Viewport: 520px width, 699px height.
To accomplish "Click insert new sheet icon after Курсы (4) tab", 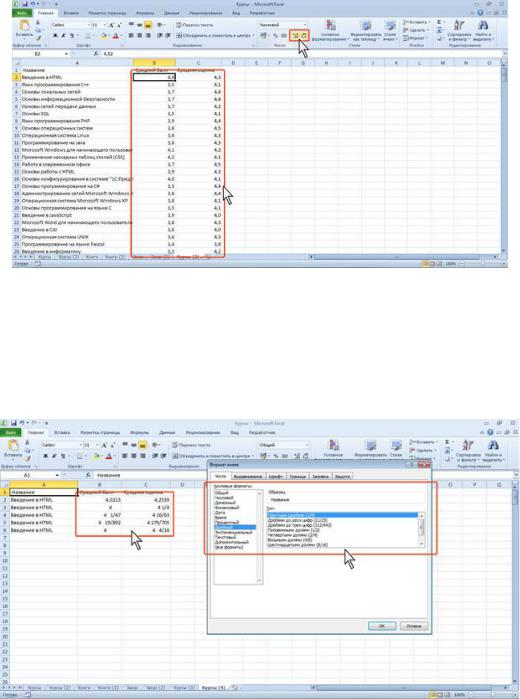I will (x=234, y=688).
